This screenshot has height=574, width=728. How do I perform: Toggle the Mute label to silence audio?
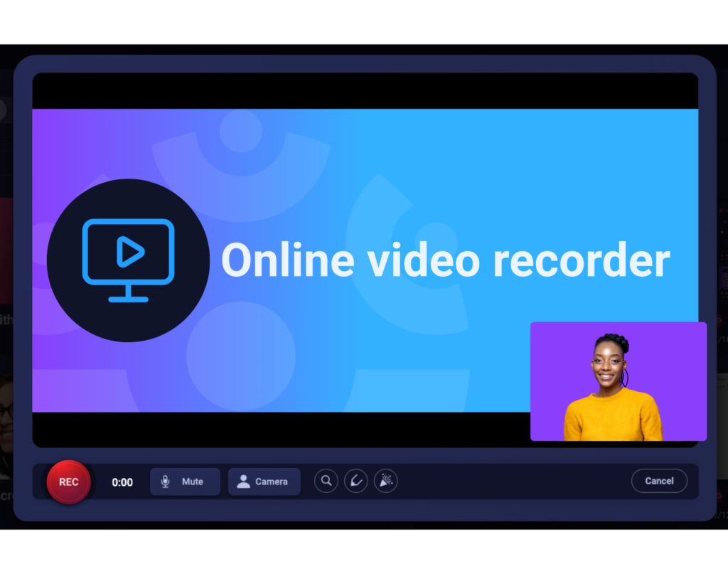tap(193, 482)
